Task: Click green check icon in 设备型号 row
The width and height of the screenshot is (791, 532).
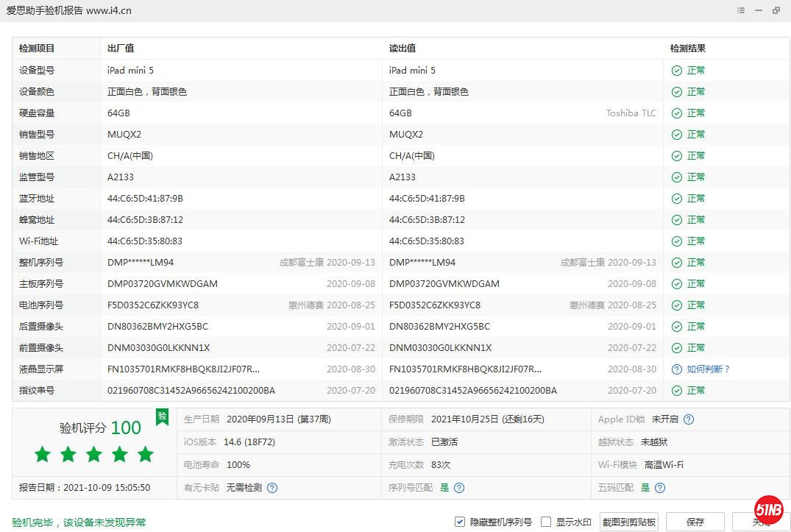Action: (x=677, y=71)
